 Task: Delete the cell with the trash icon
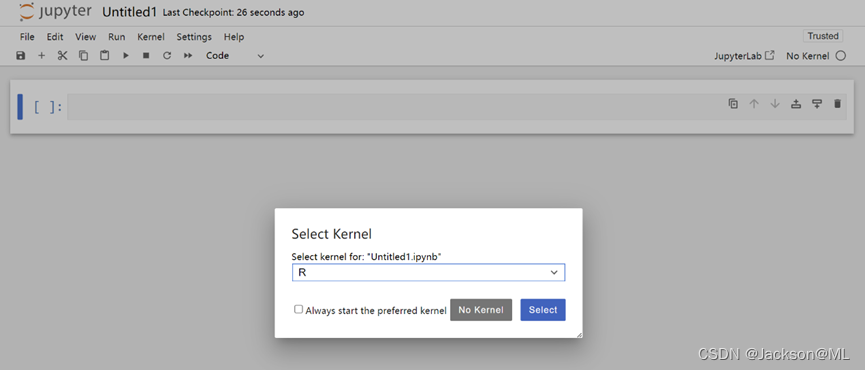pos(837,103)
